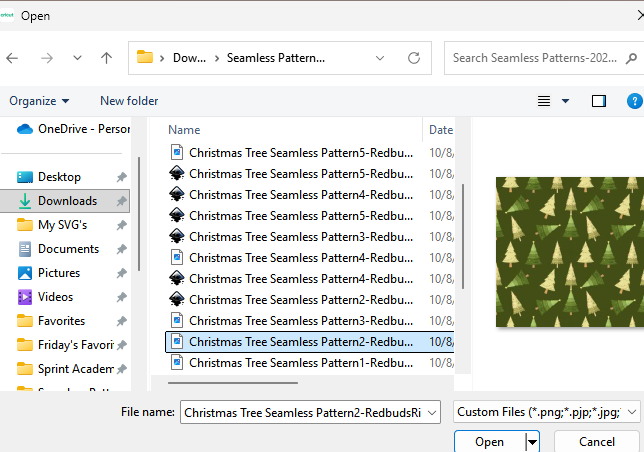
Task: Expand the view options dropdown arrow
Action: (x=566, y=101)
